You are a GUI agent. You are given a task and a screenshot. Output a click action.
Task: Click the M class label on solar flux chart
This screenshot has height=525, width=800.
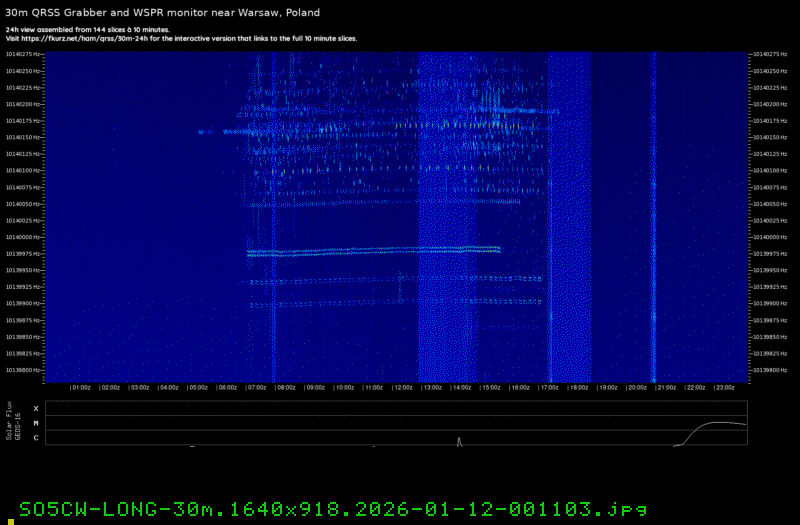click(36, 423)
